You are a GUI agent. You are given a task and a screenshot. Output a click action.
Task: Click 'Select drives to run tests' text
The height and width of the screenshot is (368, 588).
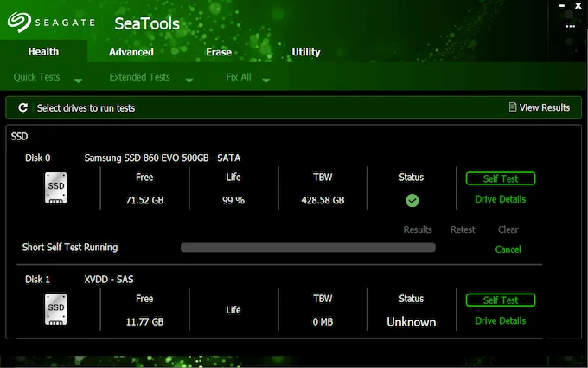[86, 108]
